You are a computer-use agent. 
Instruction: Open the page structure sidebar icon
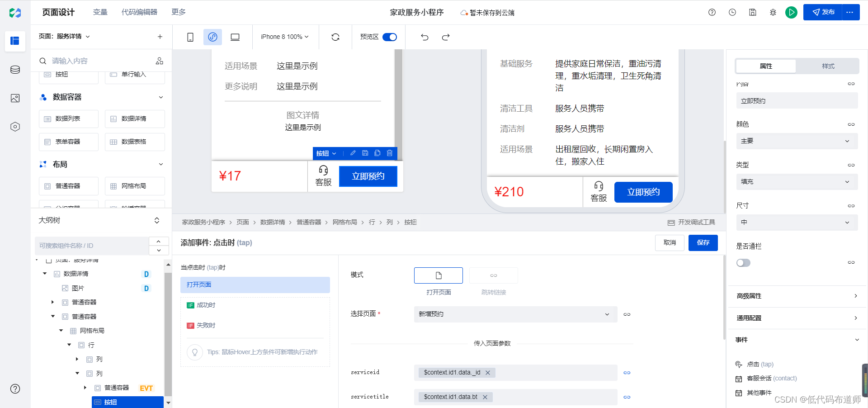pyautogui.click(x=15, y=41)
